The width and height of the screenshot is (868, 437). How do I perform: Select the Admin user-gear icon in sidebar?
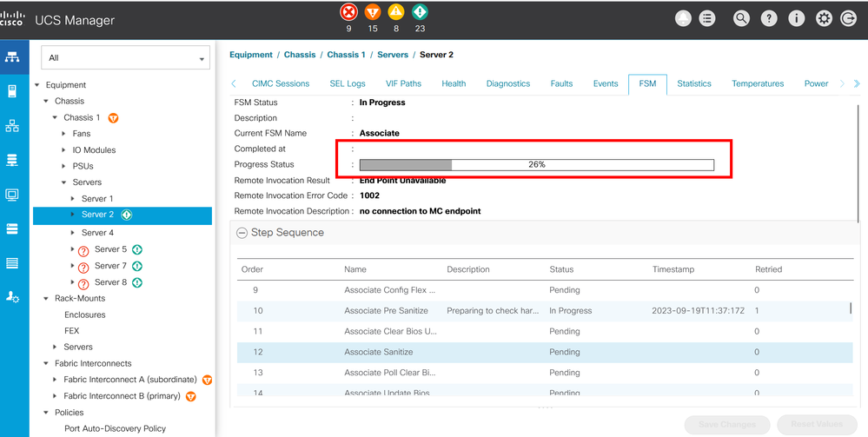pyautogui.click(x=12, y=297)
